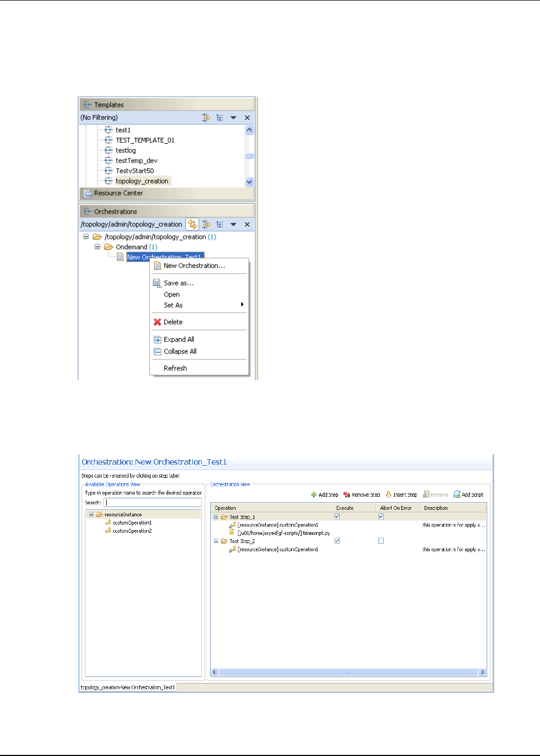Select the topology_creation-New Orchestration_Test1 tab
This screenshot has height=756, width=540.
[128, 687]
